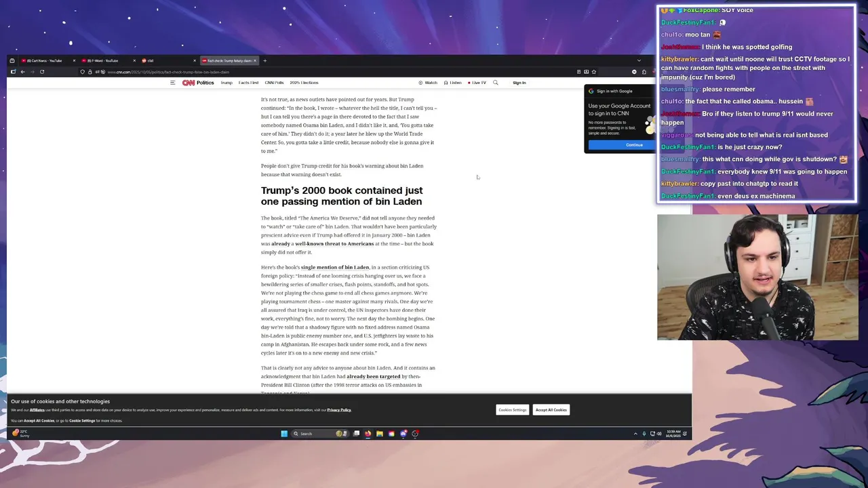Screen dimensions: 868x488
Task: Continue with Google sign-in prompt
Action: (x=623, y=144)
